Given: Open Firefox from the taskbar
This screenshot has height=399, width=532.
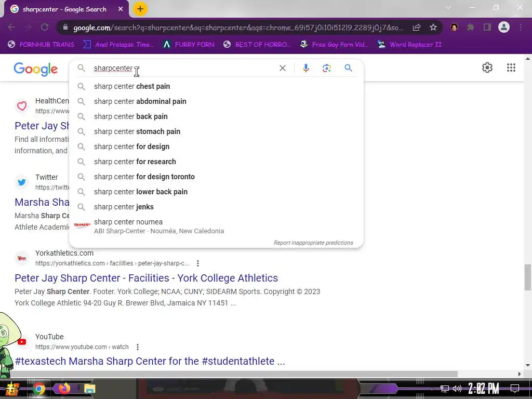Looking at the screenshot, I should pos(64,389).
